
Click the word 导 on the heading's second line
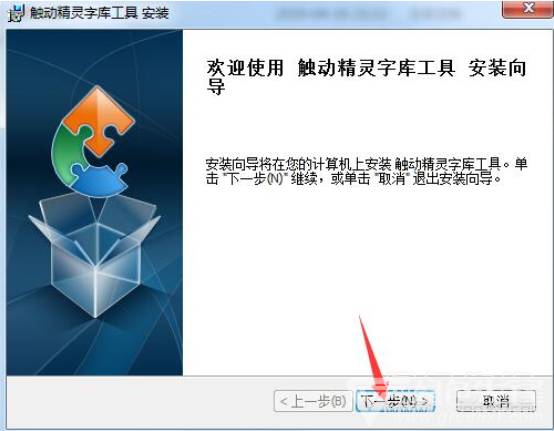216,87
